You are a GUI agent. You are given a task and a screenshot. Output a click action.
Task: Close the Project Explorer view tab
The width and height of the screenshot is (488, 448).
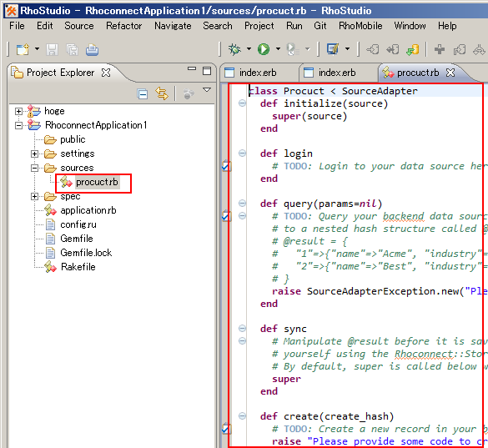click(106, 73)
